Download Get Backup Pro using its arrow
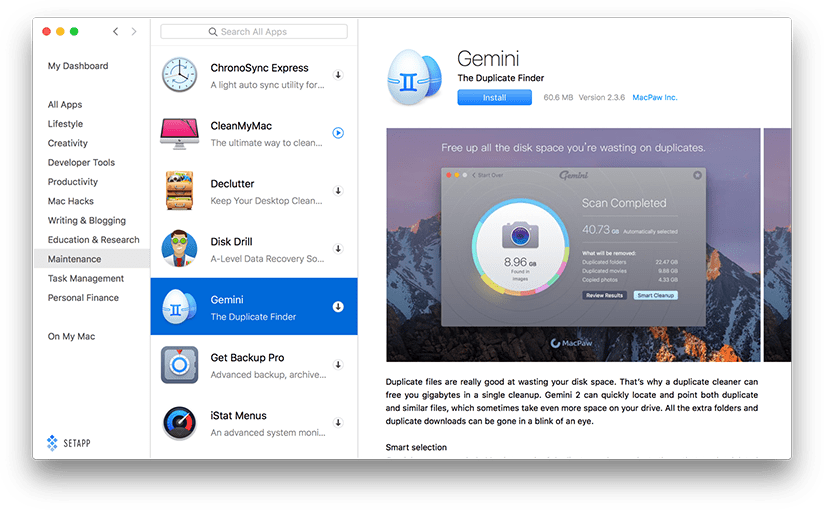The image size is (824, 510). (x=338, y=364)
